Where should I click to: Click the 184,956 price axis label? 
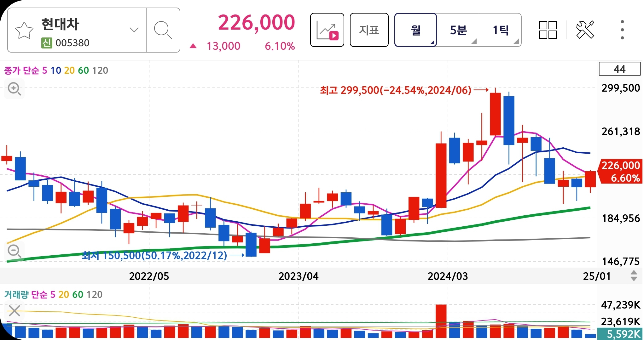621,218
